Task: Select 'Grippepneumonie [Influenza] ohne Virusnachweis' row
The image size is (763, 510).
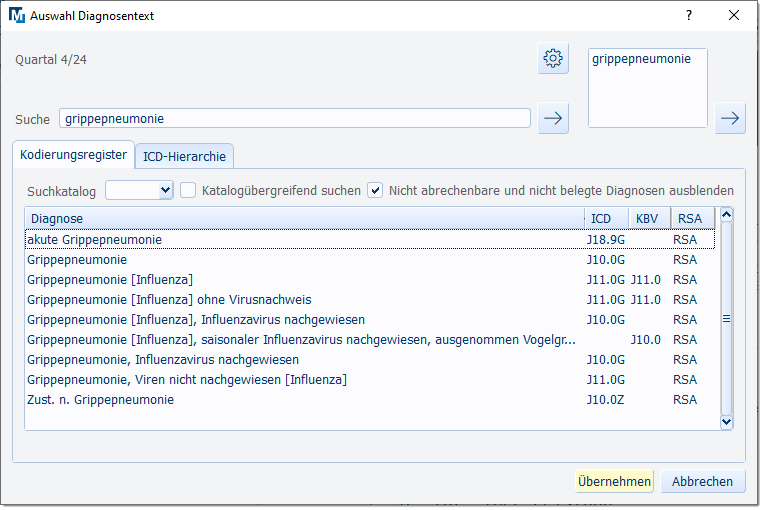Action: (169, 300)
